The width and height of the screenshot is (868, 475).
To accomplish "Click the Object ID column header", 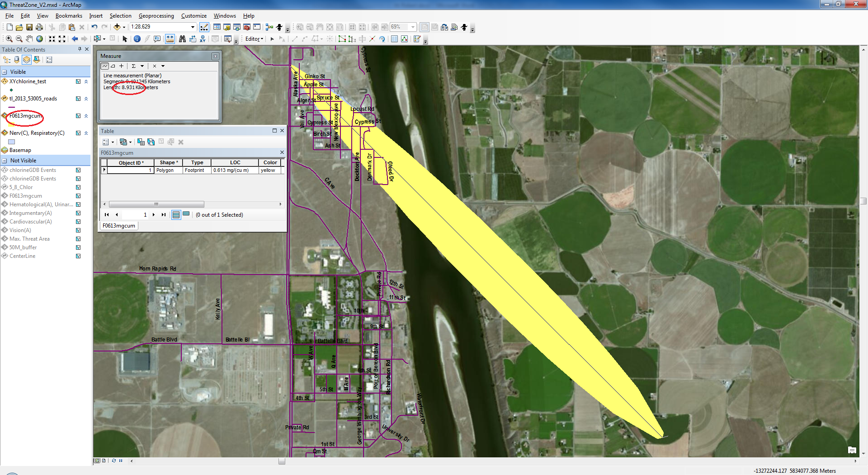I will [131, 163].
